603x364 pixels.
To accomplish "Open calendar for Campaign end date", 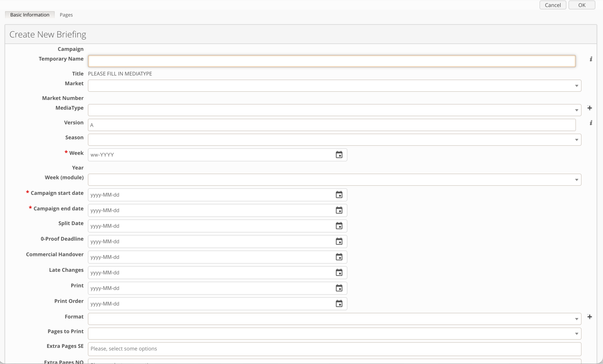I will pos(339,210).
